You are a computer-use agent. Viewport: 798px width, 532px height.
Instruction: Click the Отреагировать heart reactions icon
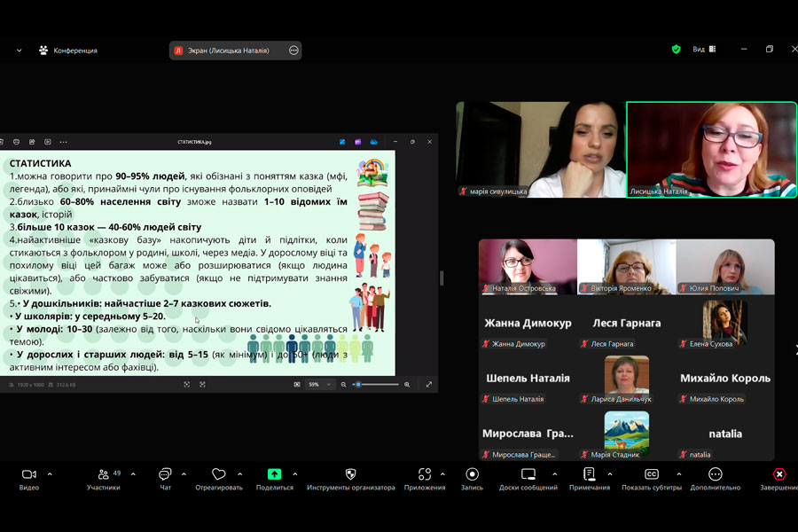(x=219, y=474)
